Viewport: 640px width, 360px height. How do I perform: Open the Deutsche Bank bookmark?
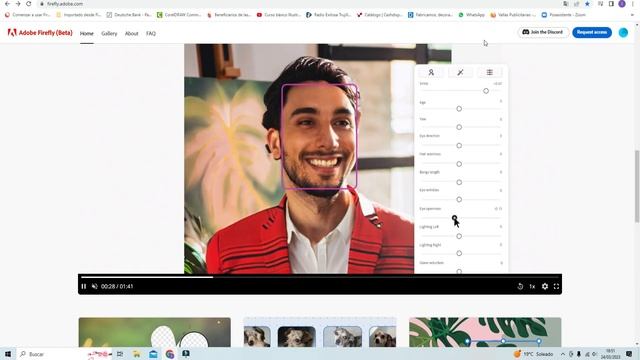129,15
